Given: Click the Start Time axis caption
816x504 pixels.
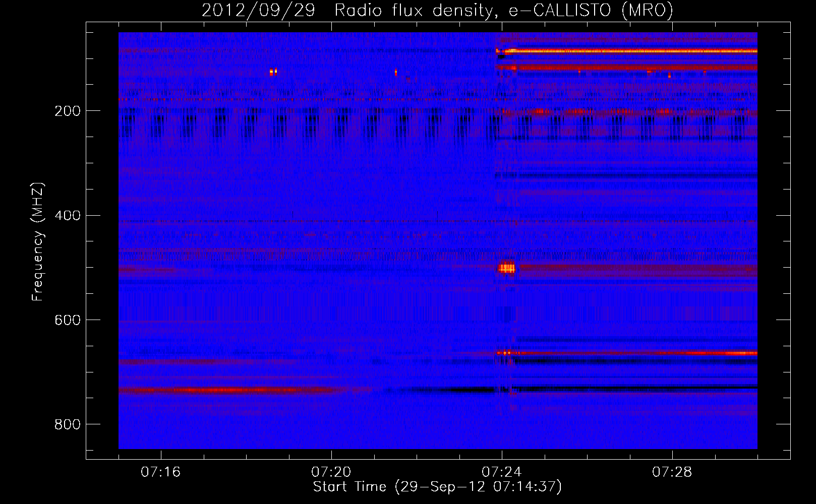Looking at the screenshot, I should 437,487.
